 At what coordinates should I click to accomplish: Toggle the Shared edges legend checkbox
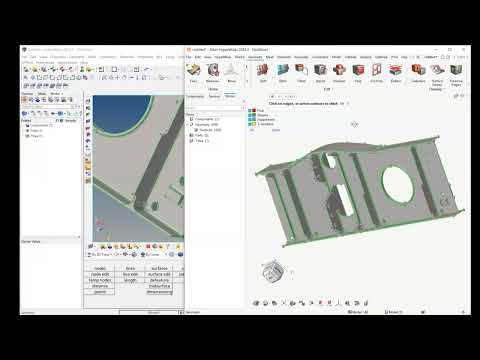coord(250,115)
